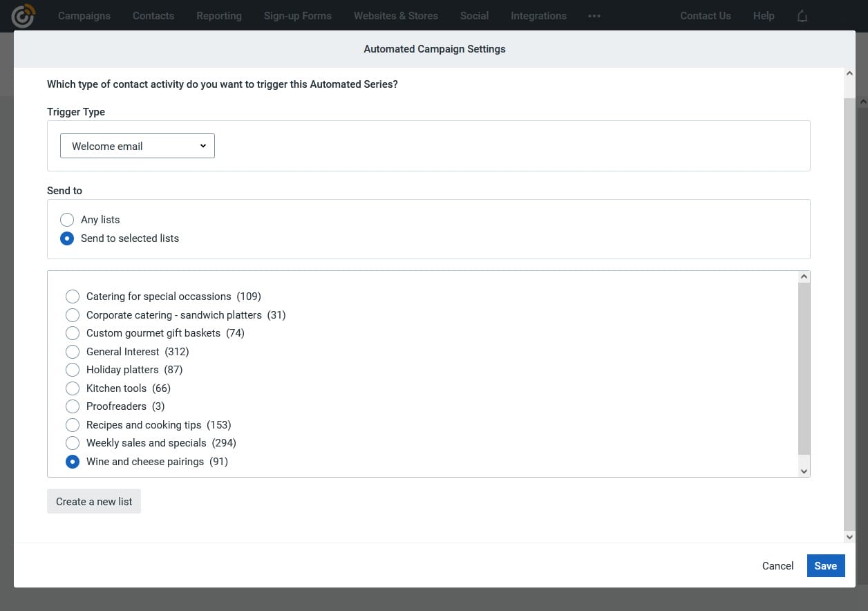Open the notifications bell icon
This screenshot has width=868, height=611.
[802, 15]
